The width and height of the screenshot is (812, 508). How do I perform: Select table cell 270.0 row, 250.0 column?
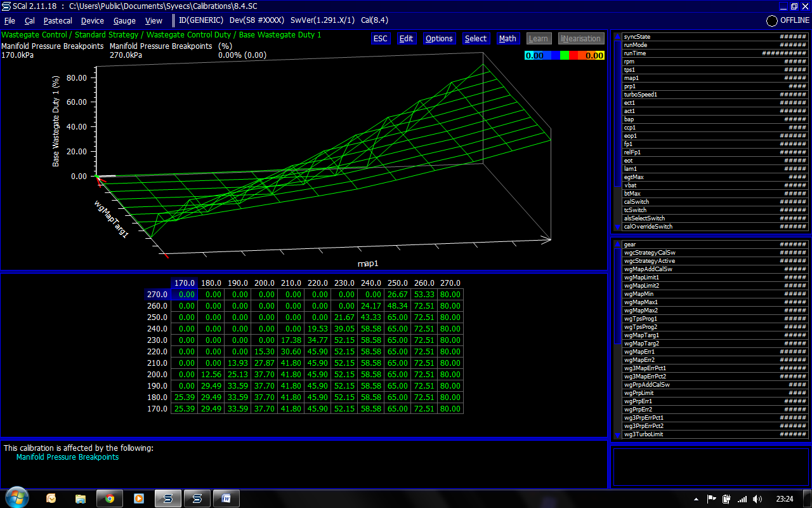[397, 295]
